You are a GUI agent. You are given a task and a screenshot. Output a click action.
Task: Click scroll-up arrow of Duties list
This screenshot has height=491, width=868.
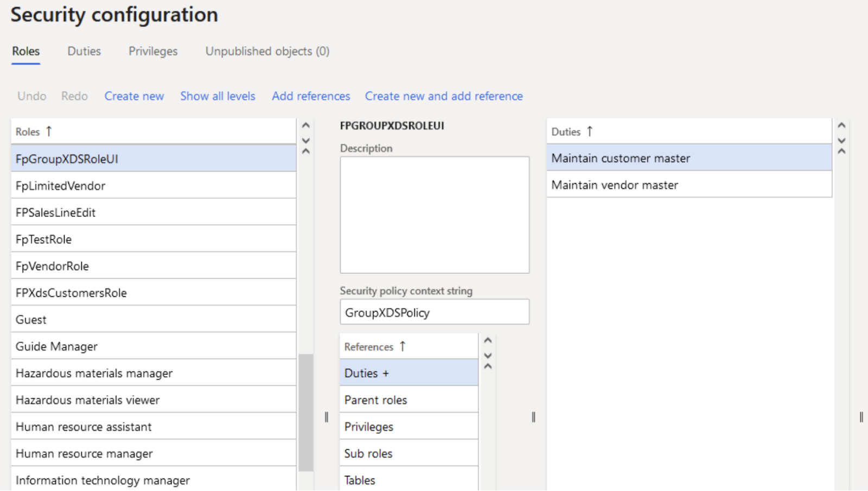click(841, 125)
